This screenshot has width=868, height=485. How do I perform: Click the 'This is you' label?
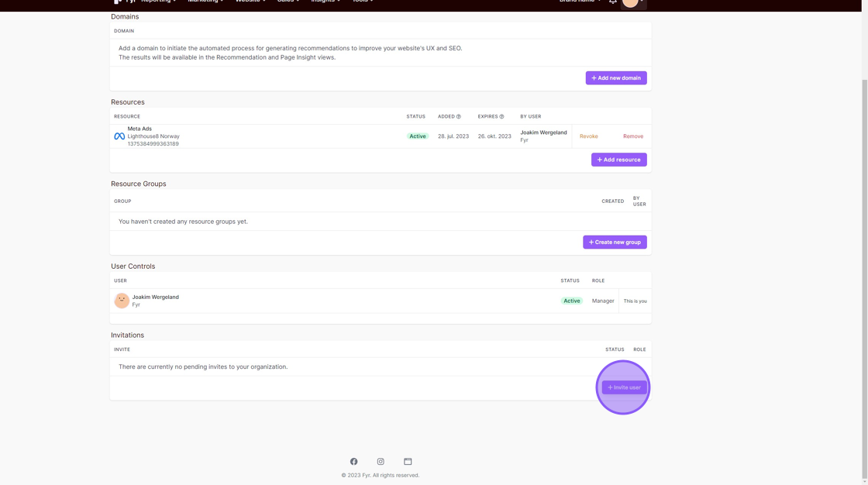coord(635,301)
